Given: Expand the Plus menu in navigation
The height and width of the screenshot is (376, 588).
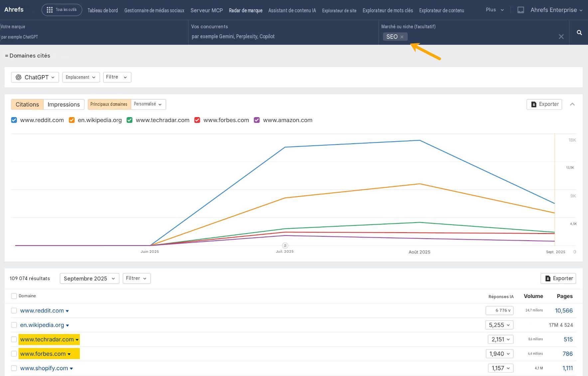Looking at the screenshot, I should coord(495,10).
